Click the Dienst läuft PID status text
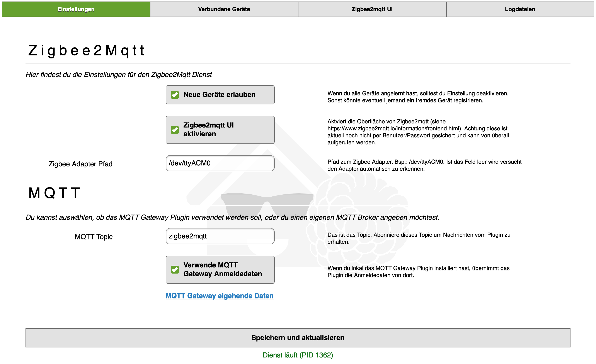This screenshot has width=596, height=364. pyautogui.click(x=298, y=355)
